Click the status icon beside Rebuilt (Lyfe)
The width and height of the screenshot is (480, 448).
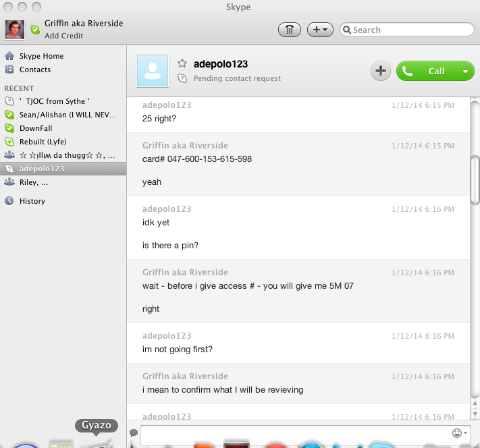pos(9,142)
